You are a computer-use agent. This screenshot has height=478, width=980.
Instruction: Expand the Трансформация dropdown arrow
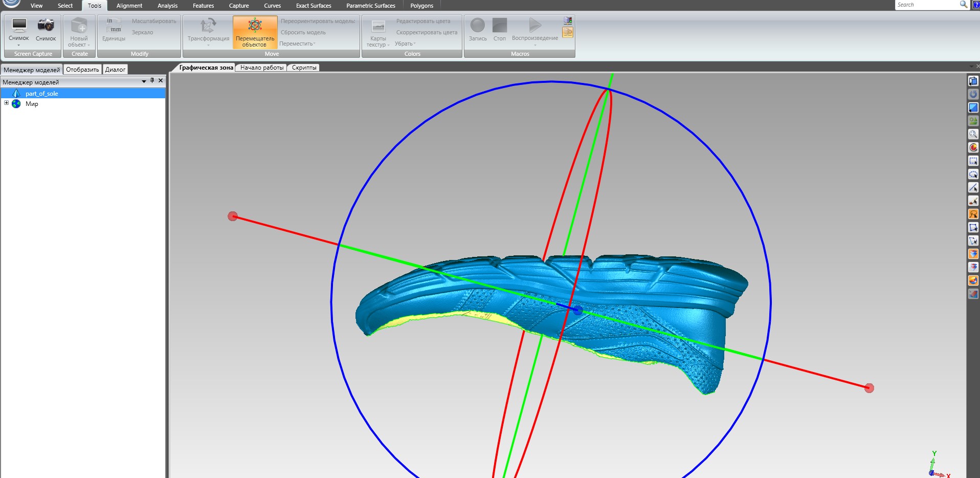208,45
